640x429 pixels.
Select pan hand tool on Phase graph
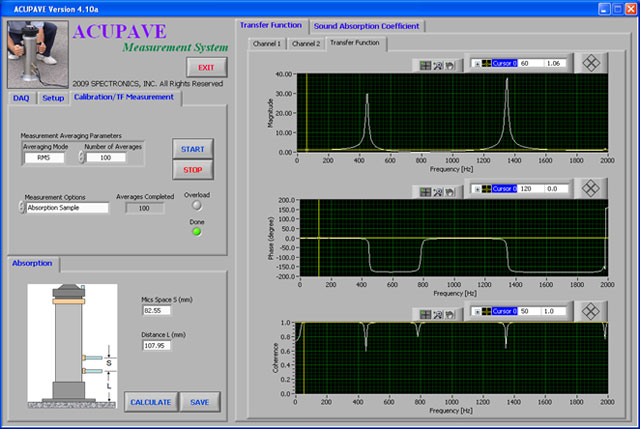coord(450,191)
